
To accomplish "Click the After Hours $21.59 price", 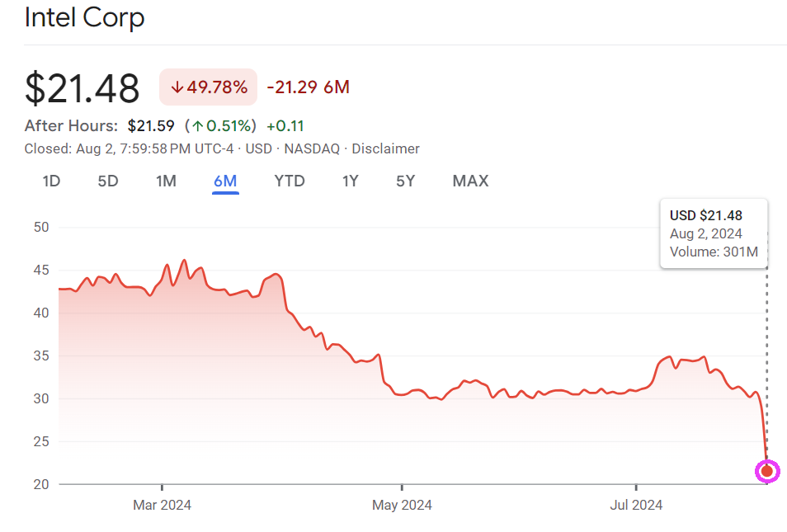I will point(151,126).
